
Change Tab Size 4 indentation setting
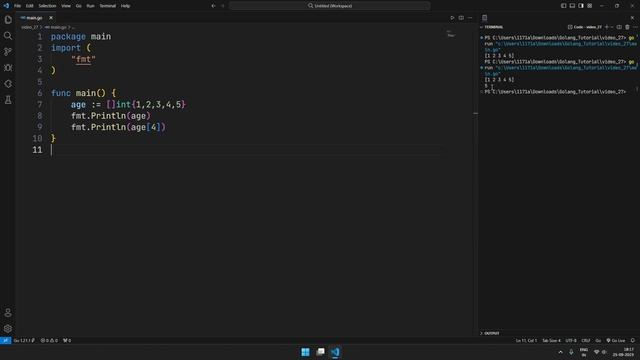click(551, 340)
